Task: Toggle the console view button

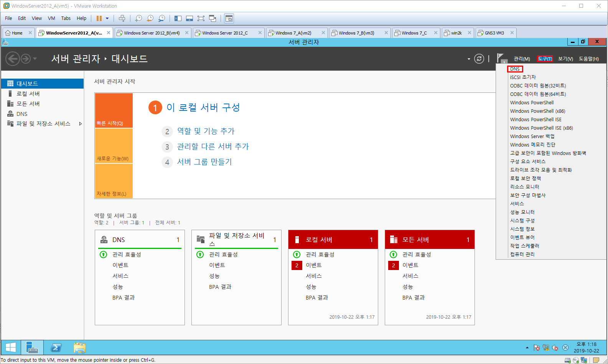Action: pyautogui.click(x=229, y=18)
